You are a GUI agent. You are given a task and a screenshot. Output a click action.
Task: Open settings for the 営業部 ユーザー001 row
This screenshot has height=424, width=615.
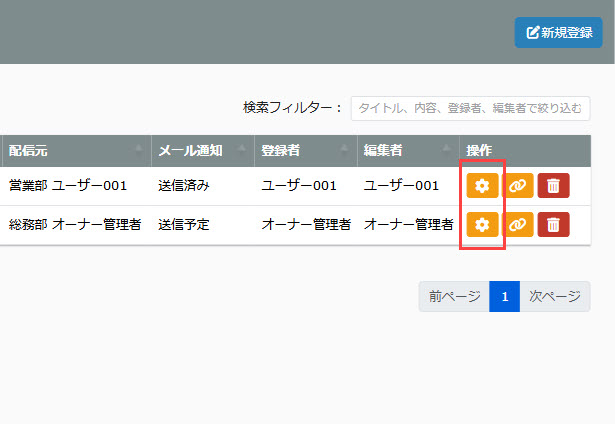482,186
